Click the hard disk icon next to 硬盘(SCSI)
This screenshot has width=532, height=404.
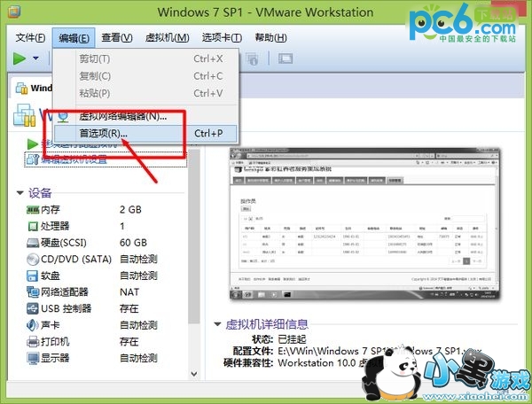click(33, 243)
